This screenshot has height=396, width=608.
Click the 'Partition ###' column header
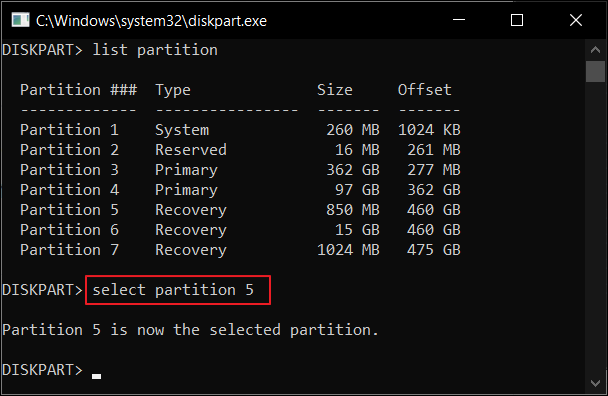pyautogui.click(x=78, y=90)
